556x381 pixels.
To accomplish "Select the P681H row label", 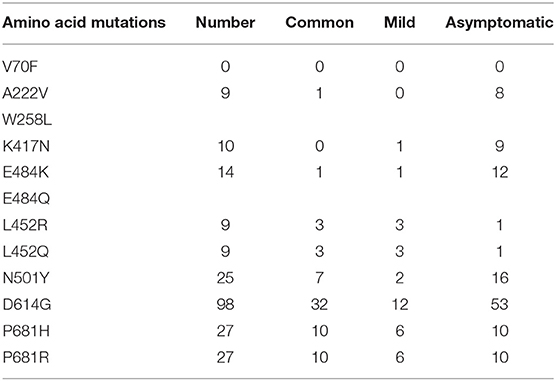I will click(x=26, y=331).
